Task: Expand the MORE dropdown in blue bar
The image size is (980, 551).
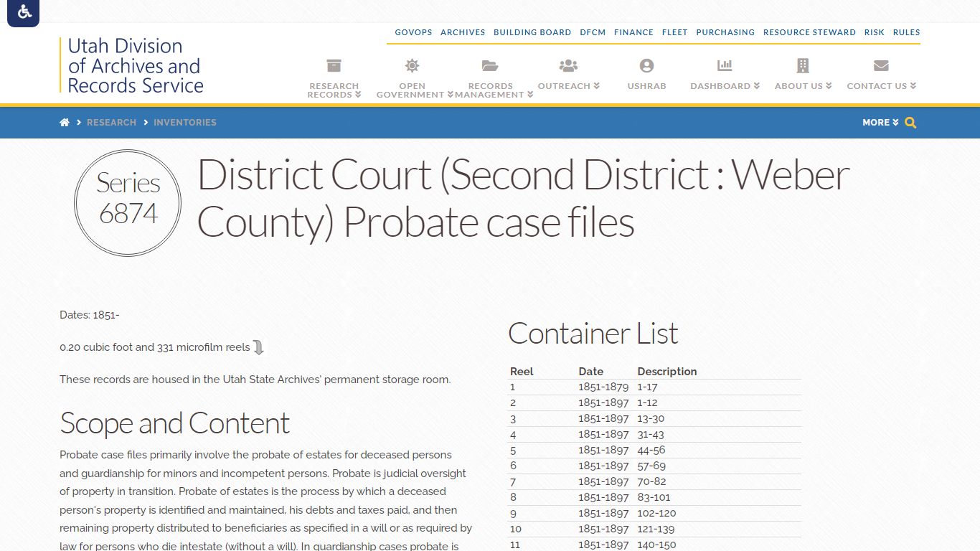Action: 880,123
